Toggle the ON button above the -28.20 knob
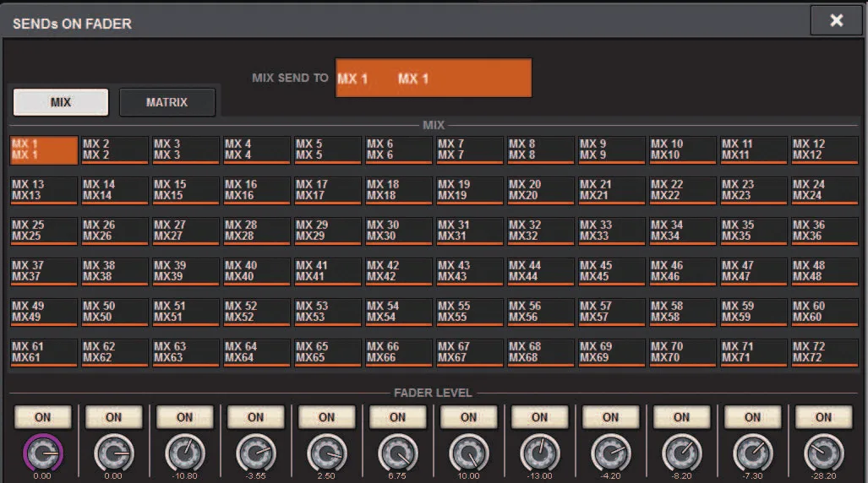 (x=824, y=417)
